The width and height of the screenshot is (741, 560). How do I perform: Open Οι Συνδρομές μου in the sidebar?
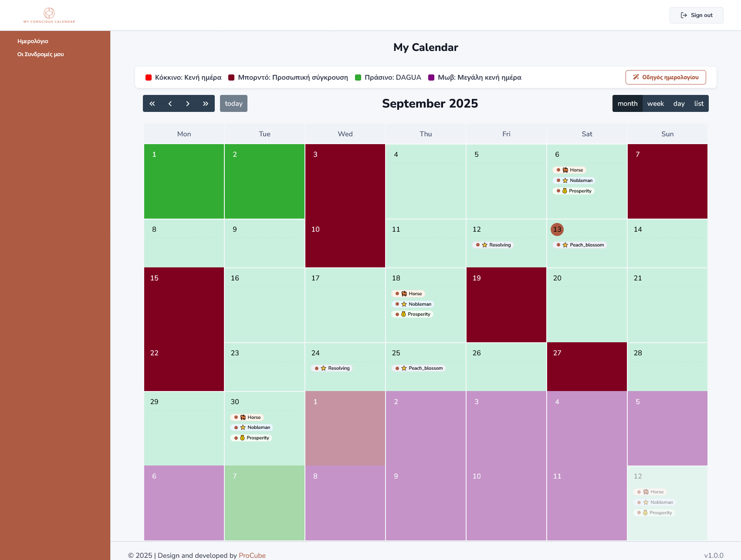pos(41,54)
